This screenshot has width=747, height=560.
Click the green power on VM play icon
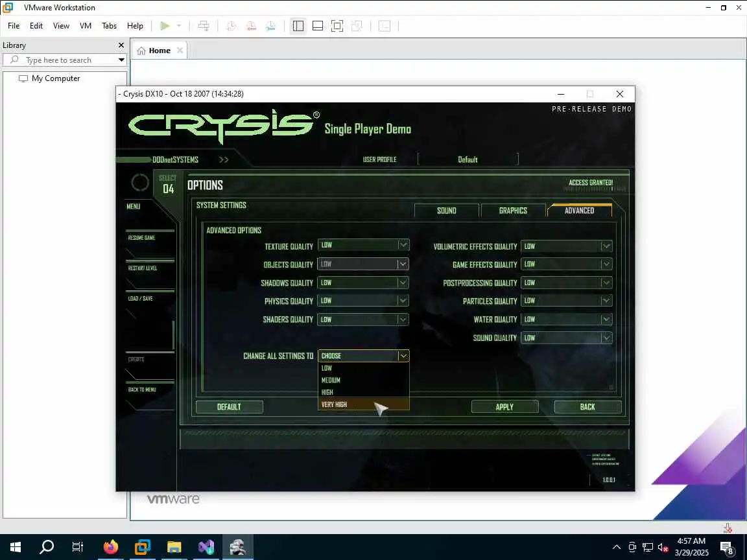165,26
